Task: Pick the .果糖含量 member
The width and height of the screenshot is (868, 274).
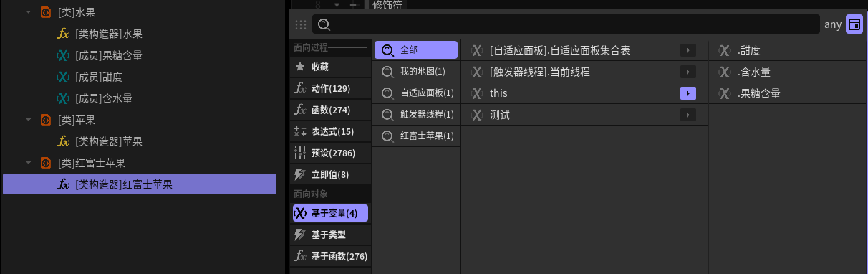Action: [789, 94]
